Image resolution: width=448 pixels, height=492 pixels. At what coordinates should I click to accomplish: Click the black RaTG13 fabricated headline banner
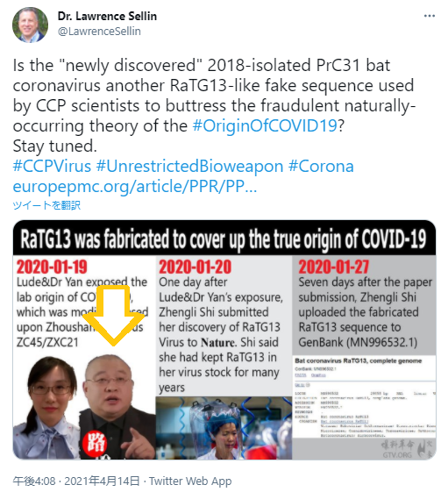224,238
